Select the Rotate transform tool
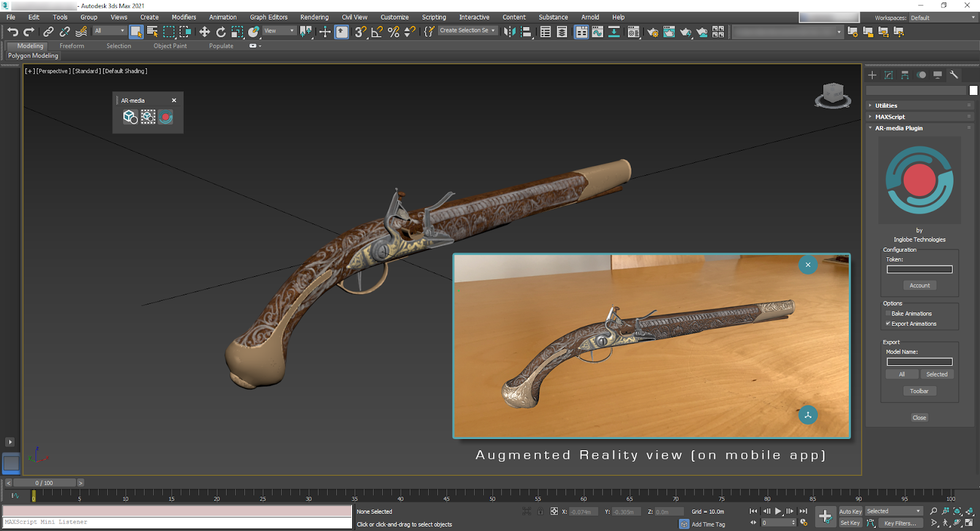980x531 pixels. [221, 32]
